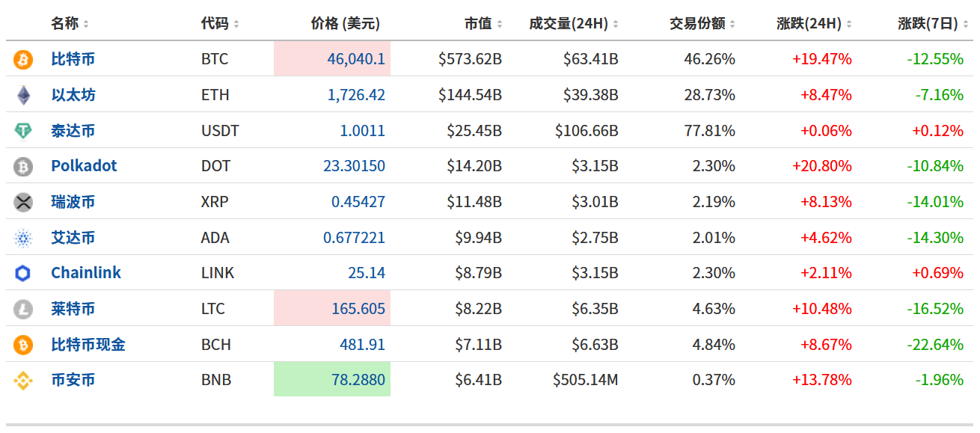Open the 艾达币 link
This screenshot has height=433, width=980.
73,238
